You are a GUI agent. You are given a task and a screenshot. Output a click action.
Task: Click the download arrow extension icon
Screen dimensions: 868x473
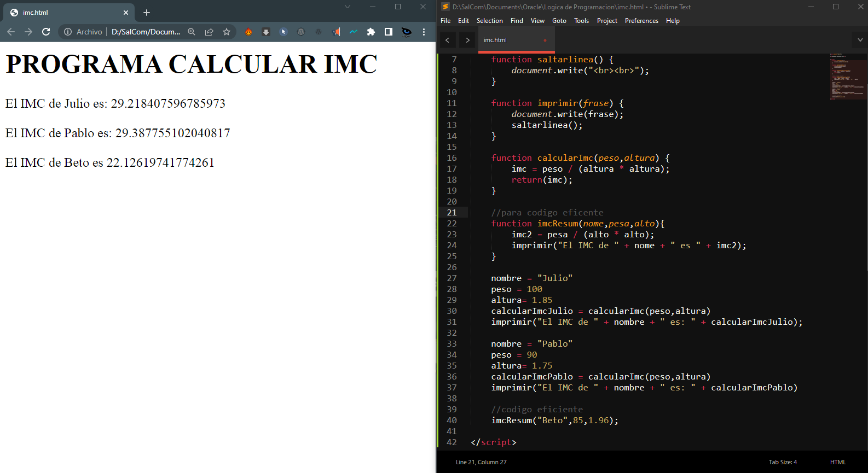[266, 32]
